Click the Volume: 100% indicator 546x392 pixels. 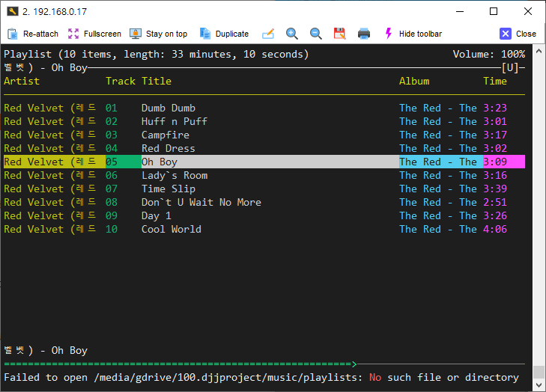[x=489, y=55]
